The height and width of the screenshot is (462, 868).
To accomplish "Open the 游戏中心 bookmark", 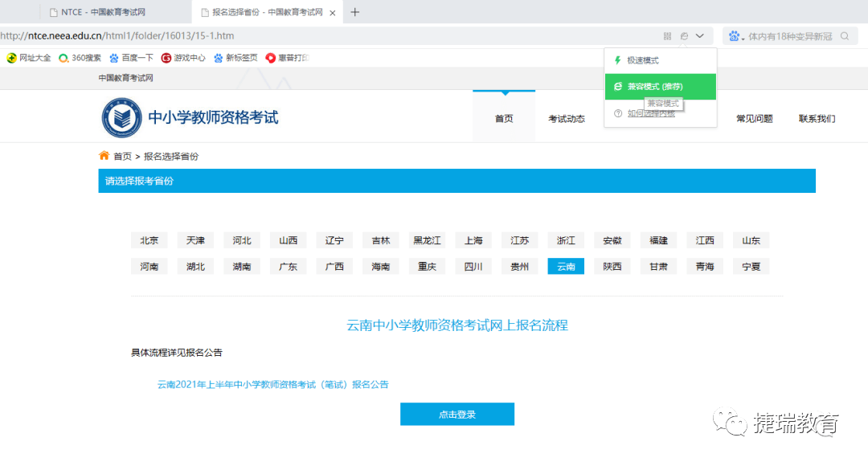I will (x=183, y=58).
